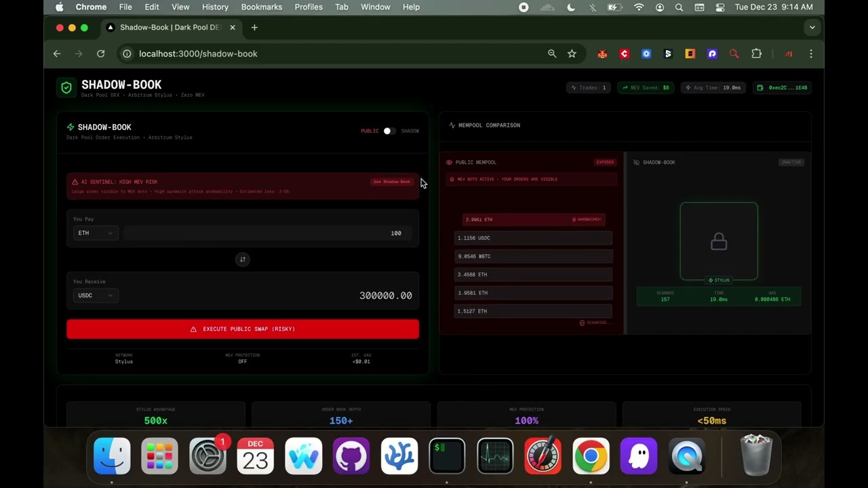Open the Edit menu

point(152,7)
